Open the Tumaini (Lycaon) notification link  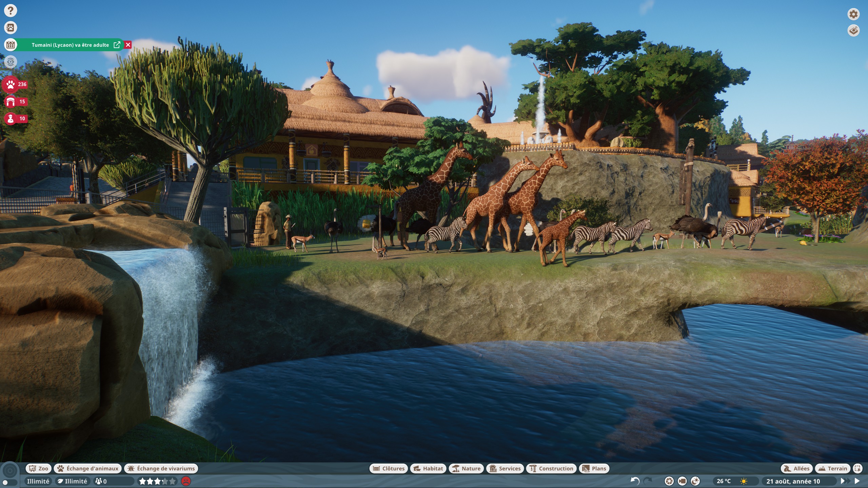[70, 45]
